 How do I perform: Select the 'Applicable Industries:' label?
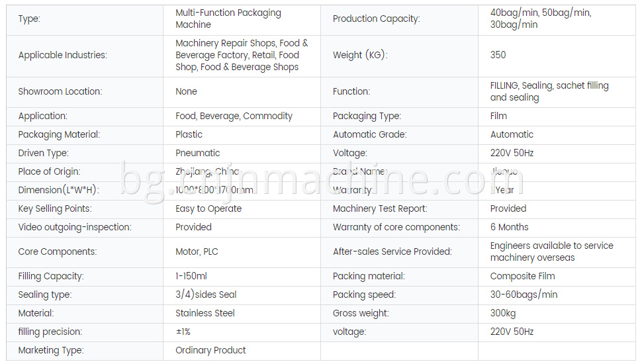click(x=63, y=56)
